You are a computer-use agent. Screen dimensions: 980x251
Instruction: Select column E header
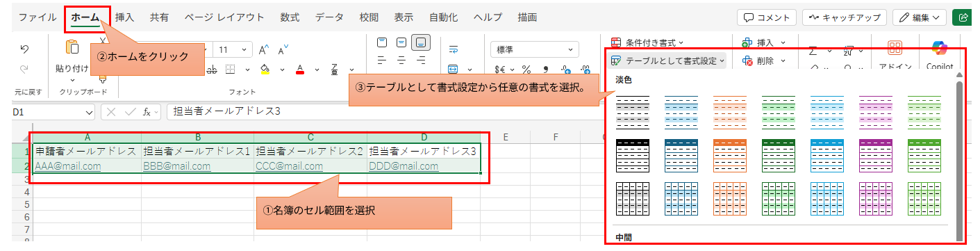505,136
